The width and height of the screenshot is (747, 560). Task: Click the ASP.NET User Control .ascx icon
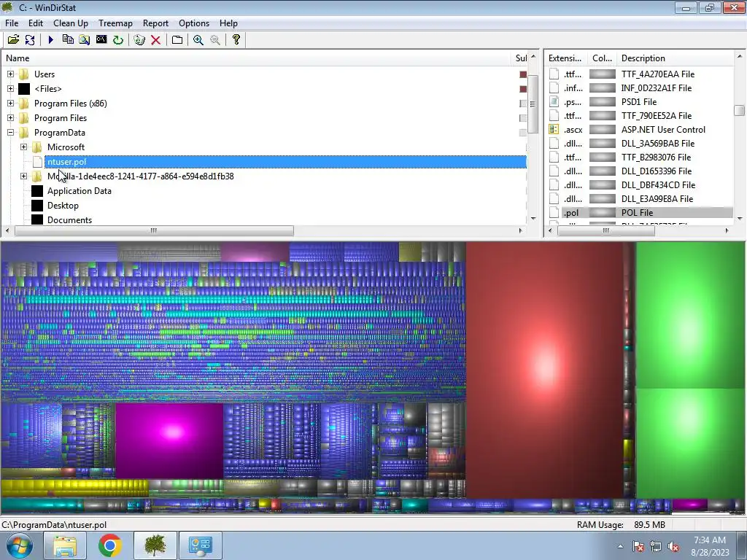click(554, 130)
